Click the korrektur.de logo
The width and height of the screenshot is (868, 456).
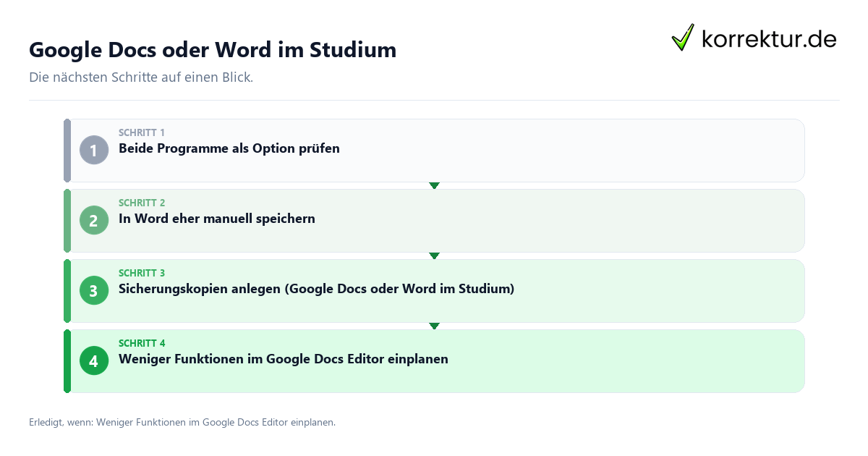coord(754,38)
